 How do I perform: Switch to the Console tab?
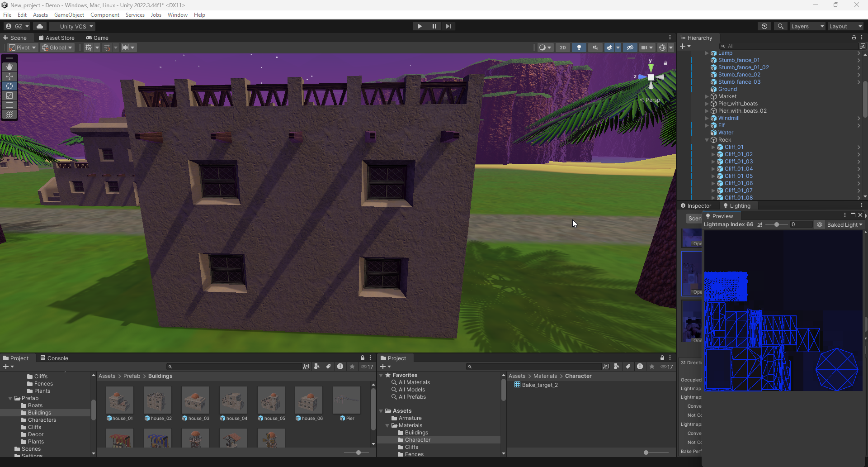[x=54, y=358]
